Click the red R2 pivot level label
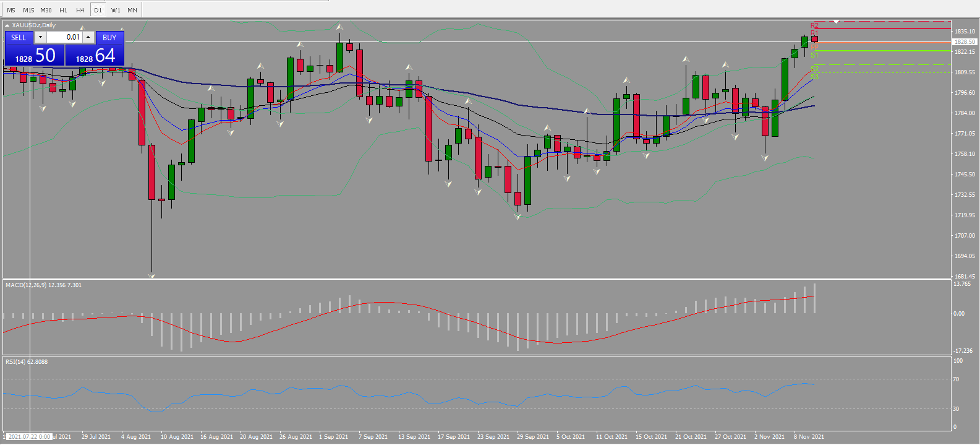Image resolution: width=980 pixels, height=445 pixels. (x=814, y=26)
